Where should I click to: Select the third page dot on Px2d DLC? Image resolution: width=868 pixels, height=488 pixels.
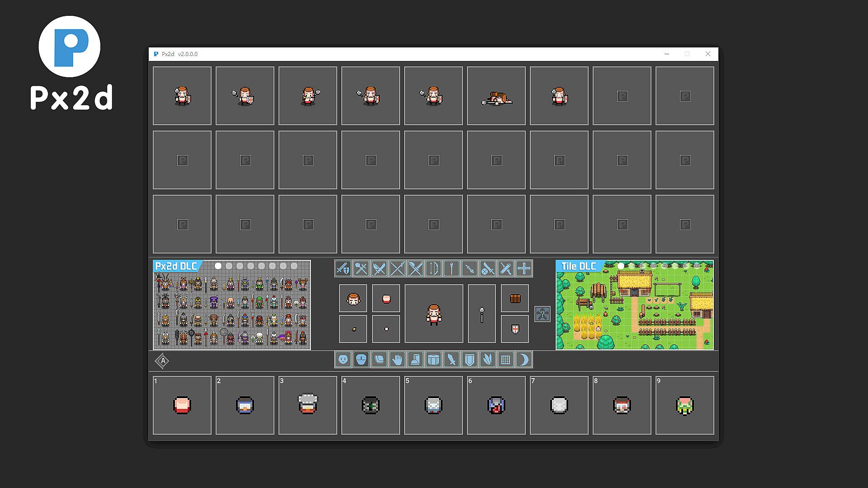240,266
